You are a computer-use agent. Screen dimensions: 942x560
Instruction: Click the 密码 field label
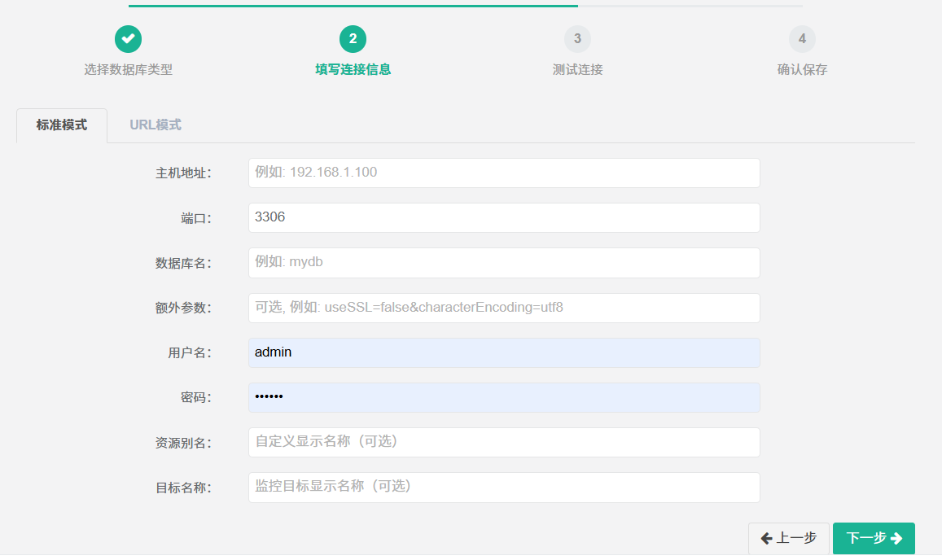coord(196,398)
